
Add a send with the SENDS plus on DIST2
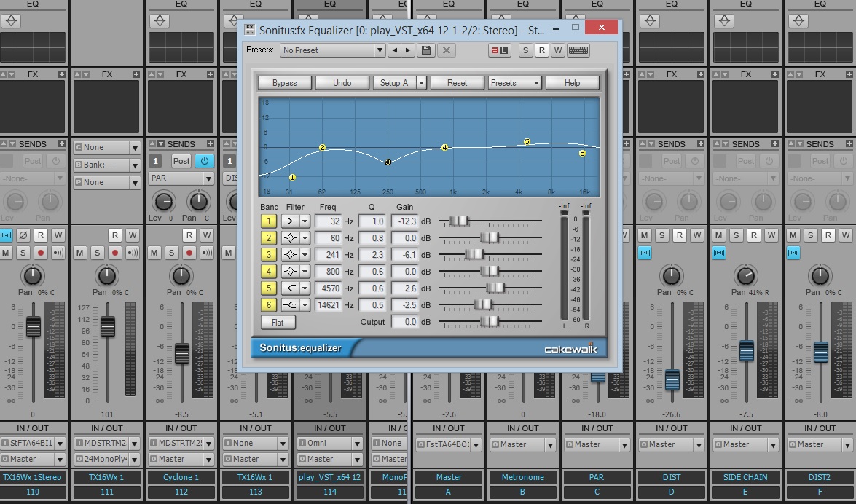(x=849, y=143)
